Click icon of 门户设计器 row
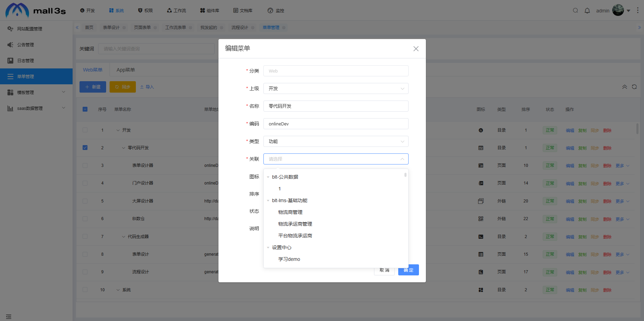The height and width of the screenshot is (321, 644). point(481,183)
